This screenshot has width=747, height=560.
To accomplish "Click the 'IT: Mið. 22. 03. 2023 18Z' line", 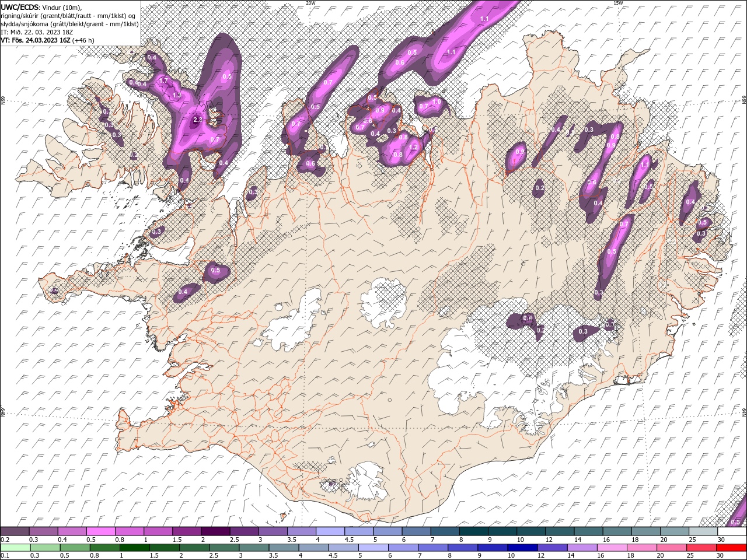I will (38, 32).
